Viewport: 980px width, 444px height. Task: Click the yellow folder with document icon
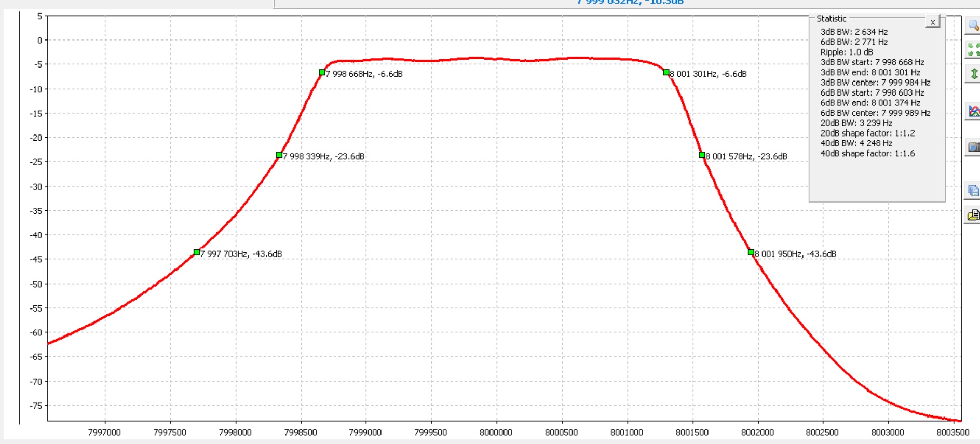(973, 215)
